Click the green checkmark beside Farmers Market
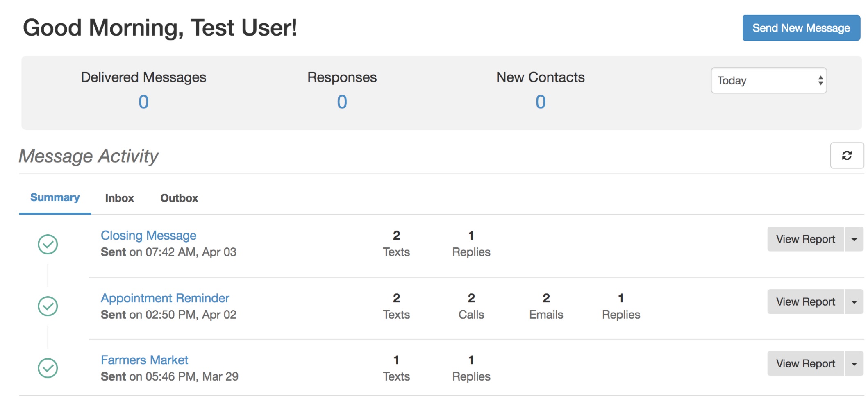868x408 pixels. [x=47, y=367]
